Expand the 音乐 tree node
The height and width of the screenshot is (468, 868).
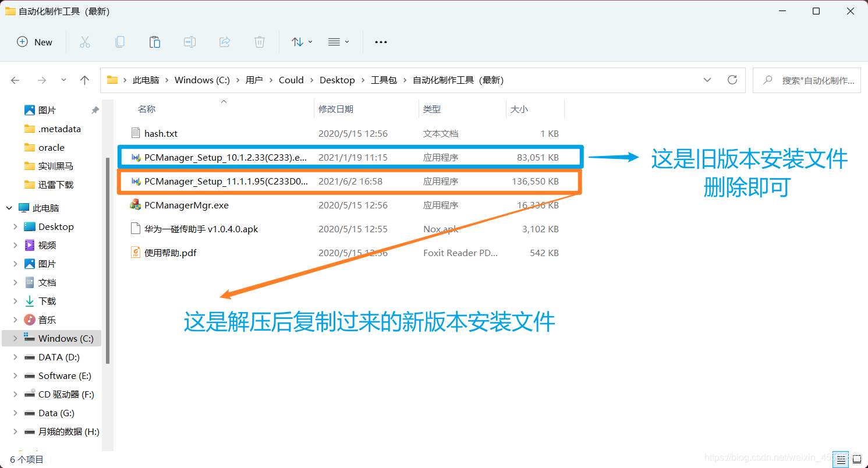tap(15, 320)
